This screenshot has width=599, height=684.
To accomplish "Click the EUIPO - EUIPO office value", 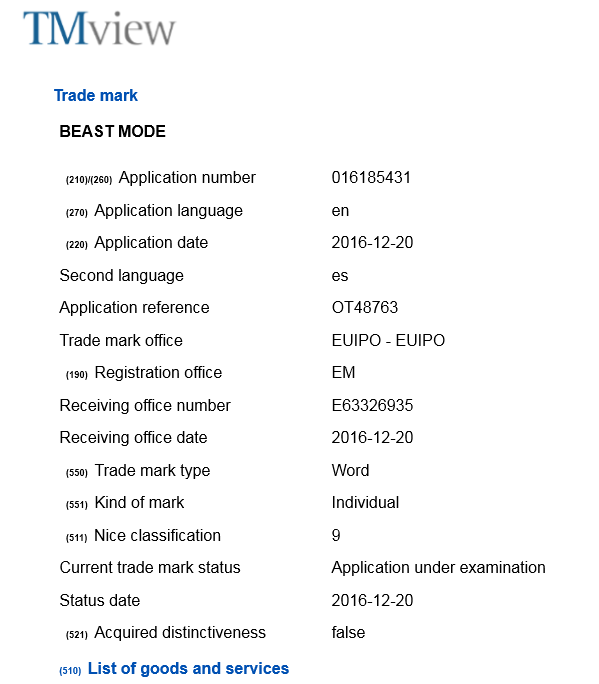I will tap(388, 340).
